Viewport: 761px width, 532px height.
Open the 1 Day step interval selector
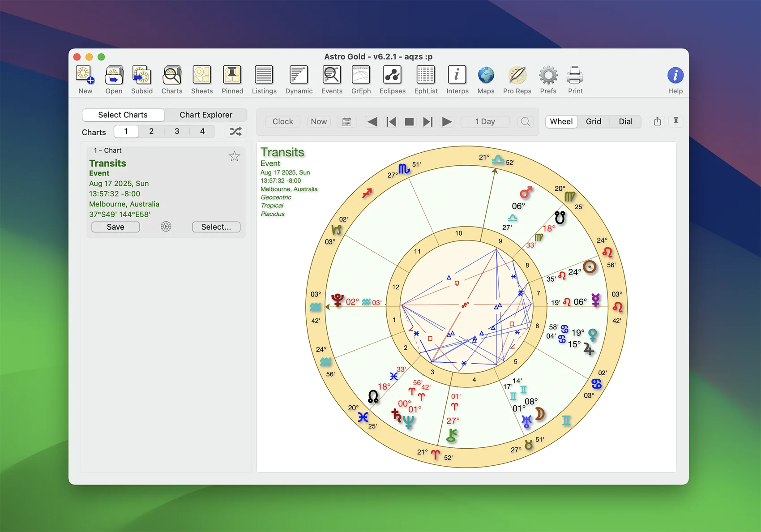(485, 122)
